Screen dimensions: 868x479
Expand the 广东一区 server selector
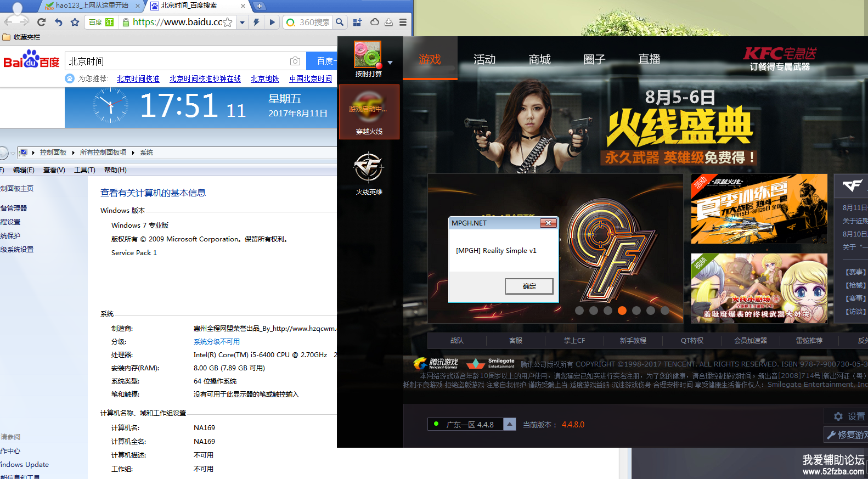click(x=510, y=424)
